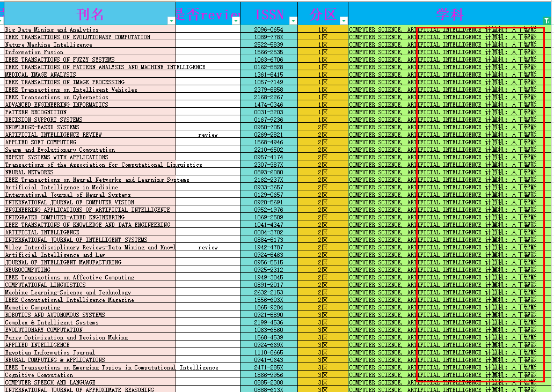
Task: Select ISSN cell '0031-3203'
Action: click(269, 112)
